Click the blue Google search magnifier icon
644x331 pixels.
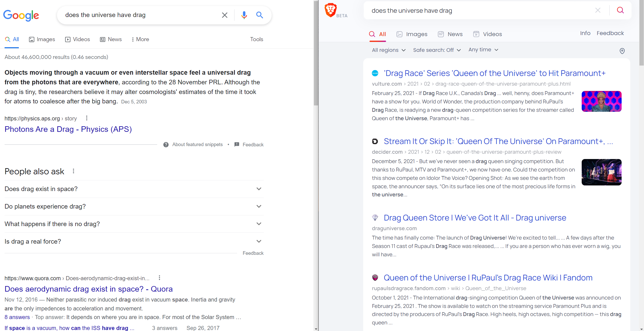pos(259,15)
